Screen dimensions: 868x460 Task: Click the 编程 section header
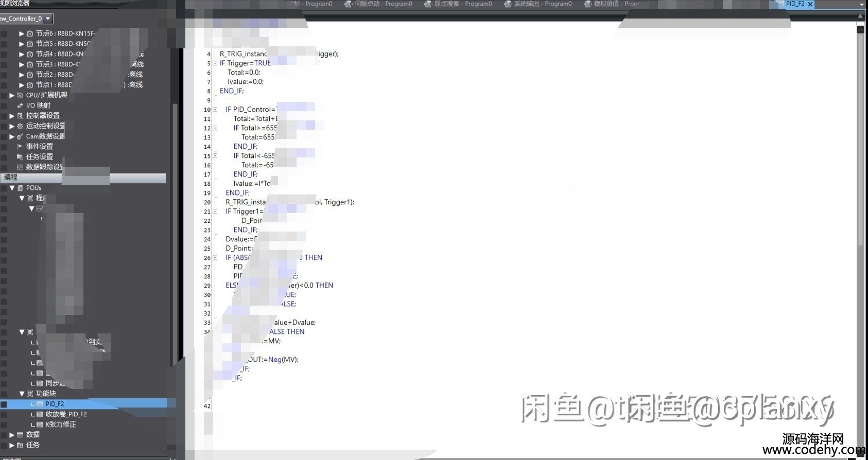[x=83, y=178]
